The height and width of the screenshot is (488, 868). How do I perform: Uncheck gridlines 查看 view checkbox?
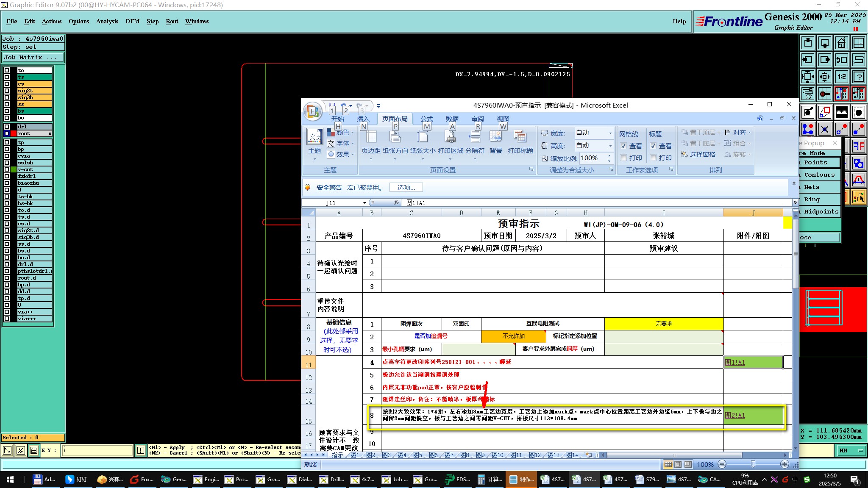[x=623, y=146]
